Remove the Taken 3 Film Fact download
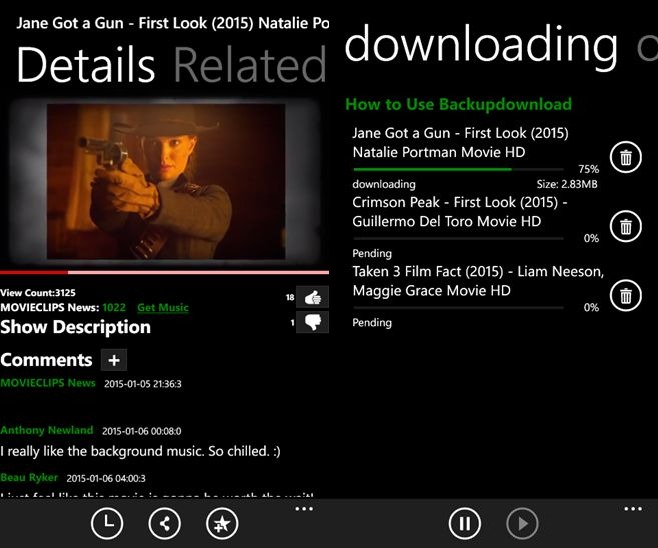Viewport: 658px width, 548px height. click(x=625, y=295)
